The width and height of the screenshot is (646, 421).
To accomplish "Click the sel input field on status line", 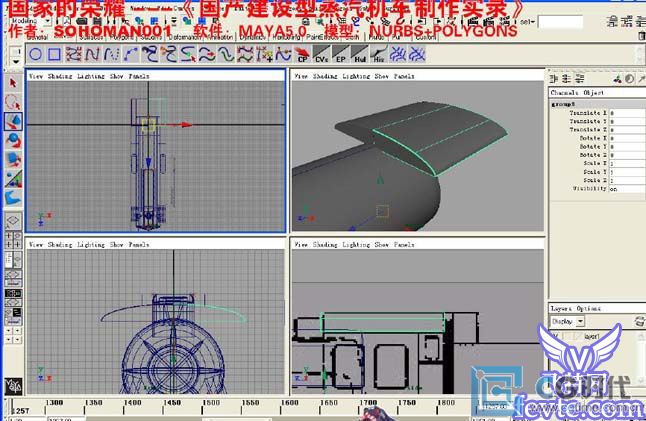I will pyautogui.click(x=560, y=22).
